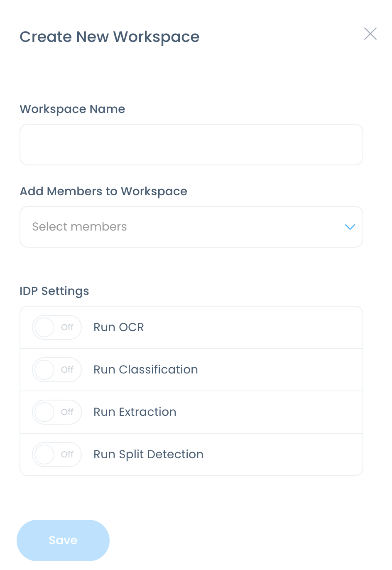
Task: Click the Run Split Detection label
Action: tap(148, 455)
